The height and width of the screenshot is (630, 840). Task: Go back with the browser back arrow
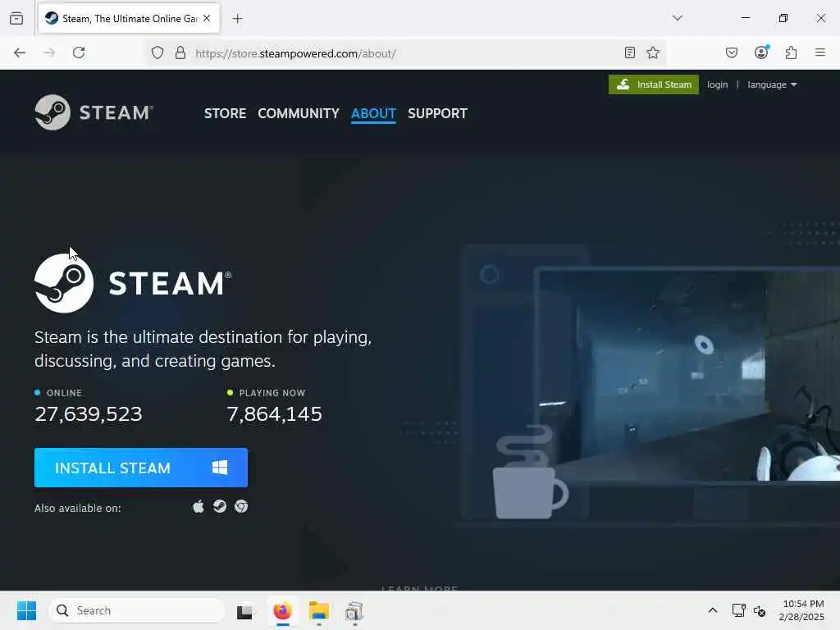20,52
